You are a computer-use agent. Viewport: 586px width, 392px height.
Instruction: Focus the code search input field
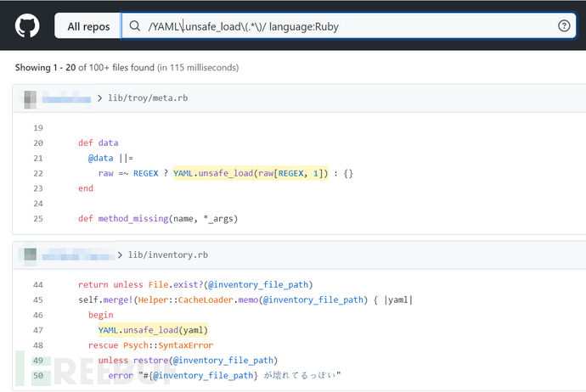(x=349, y=25)
